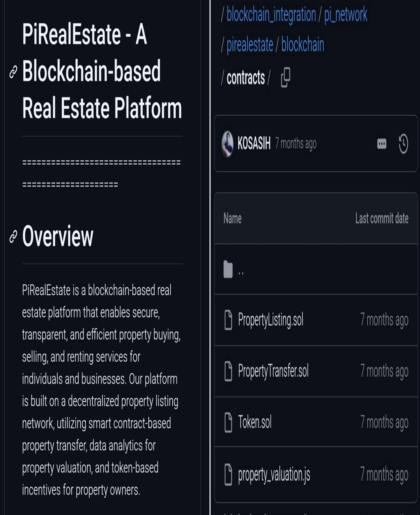Image resolution: width=420 pixels, height=515 pixels.
Task: Open Token.sol contract file
Action: 255,422
